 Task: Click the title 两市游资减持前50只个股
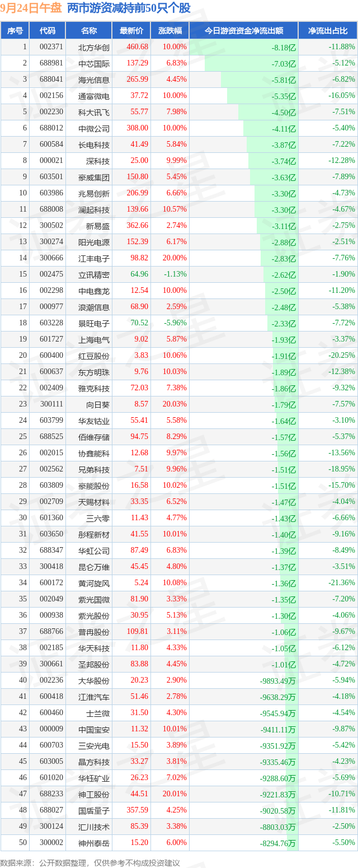tap(129, 8)
